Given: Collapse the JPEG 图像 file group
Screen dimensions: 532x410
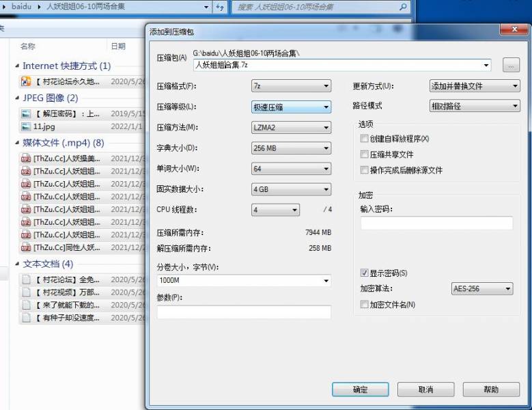Looking at the screenshot, I should (18, 98).
